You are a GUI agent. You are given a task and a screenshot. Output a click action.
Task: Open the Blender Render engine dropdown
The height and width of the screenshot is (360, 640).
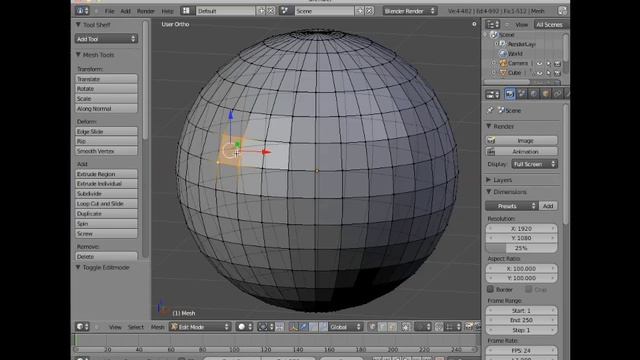(409, 11)
